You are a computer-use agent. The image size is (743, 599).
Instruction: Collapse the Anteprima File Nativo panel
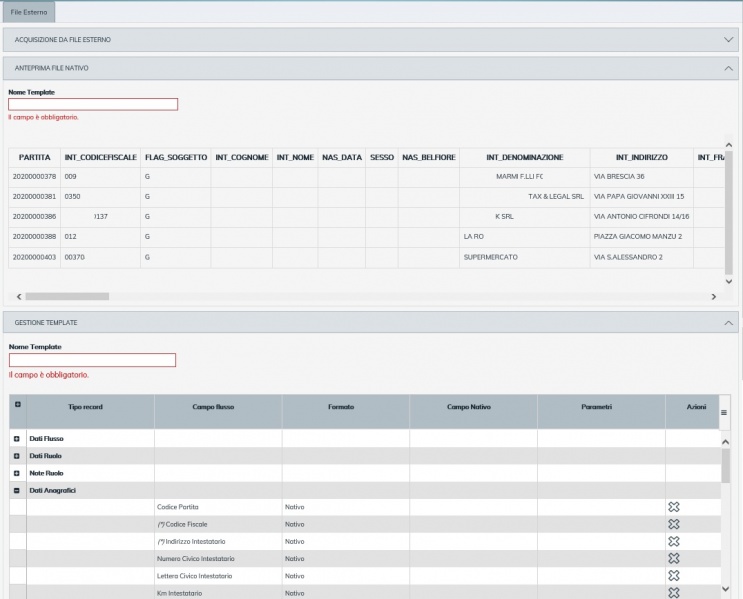(x=728, y=68)
